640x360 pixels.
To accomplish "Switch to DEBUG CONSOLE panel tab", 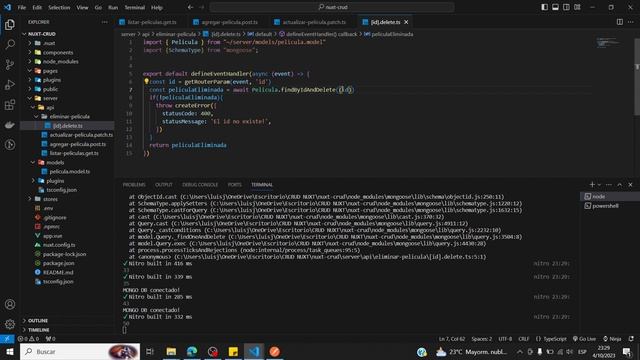I will [200, 184].
